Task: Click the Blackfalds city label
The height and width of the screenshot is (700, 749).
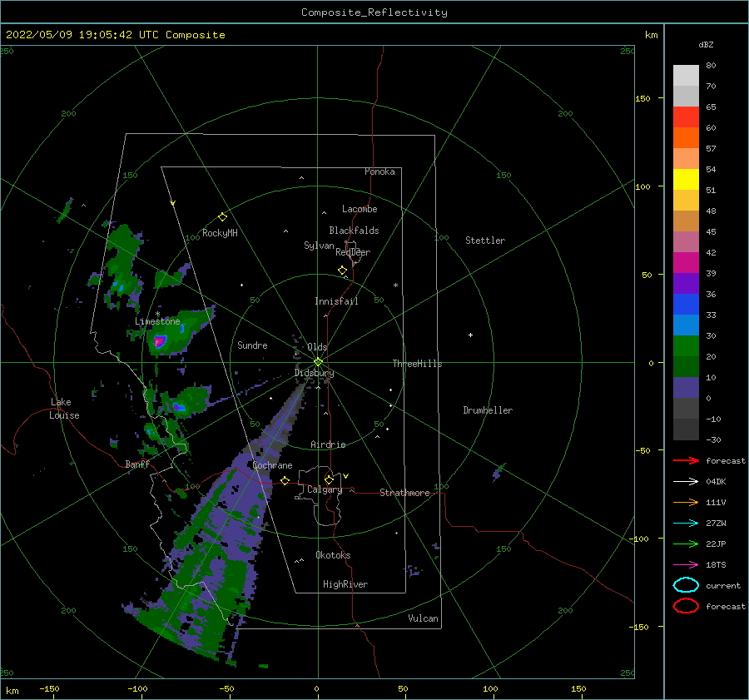Action: coord(354,231)
